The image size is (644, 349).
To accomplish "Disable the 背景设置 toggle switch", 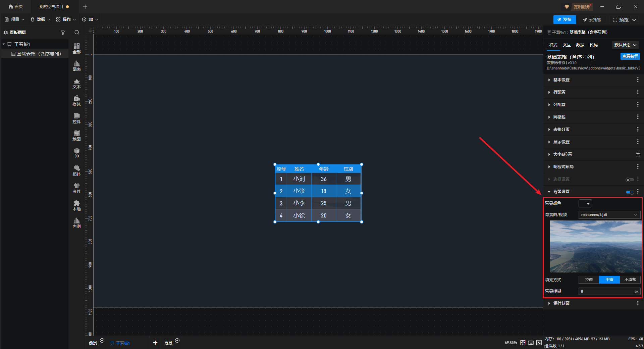I will click(630, 192).
